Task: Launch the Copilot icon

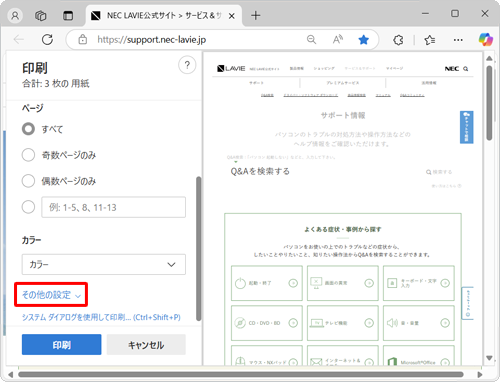Action: point(486,40)
